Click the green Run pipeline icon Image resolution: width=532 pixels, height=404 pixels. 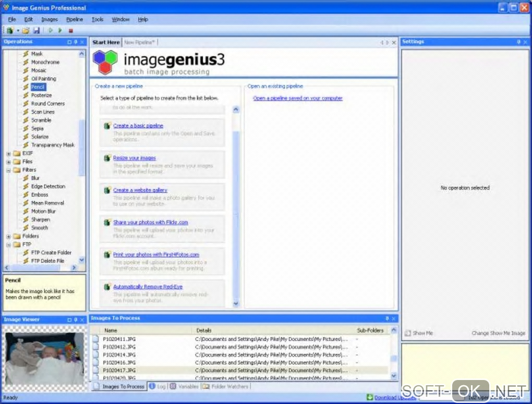tap(60, 31)
